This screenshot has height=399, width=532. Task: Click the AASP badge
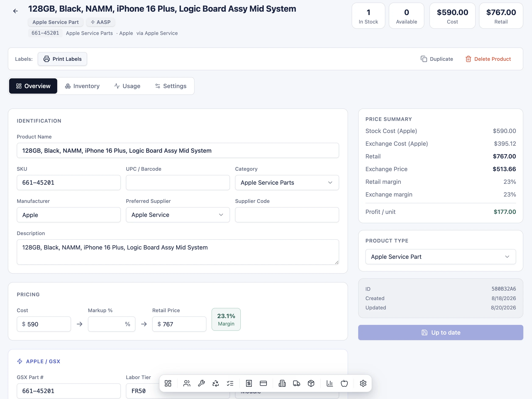[x=100, y=22]
